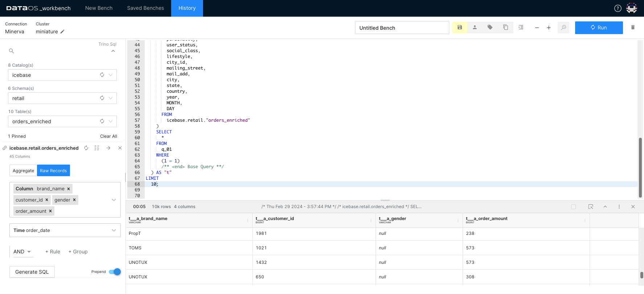This screenshot has width=644, height=294.
Task: Switch to the History tab
Action: coord(187,8)
